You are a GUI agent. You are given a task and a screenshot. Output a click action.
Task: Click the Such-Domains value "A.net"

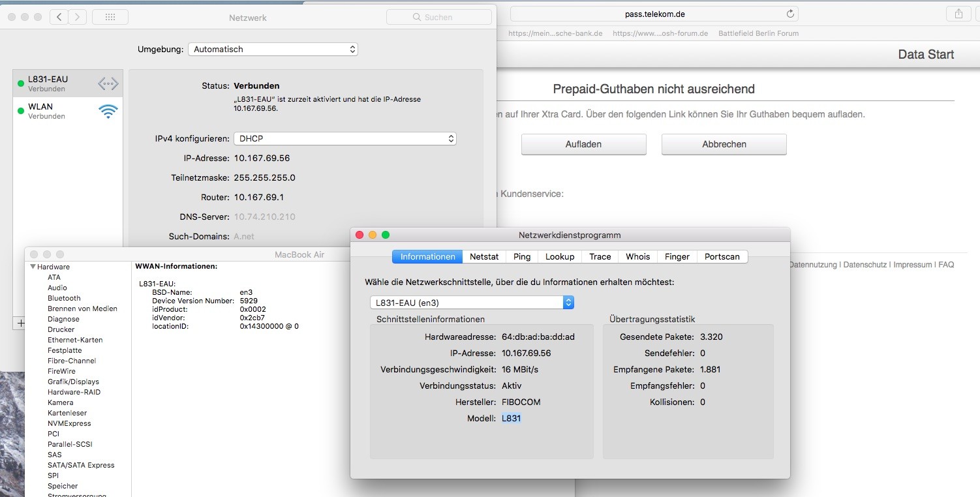coord(244,236)
